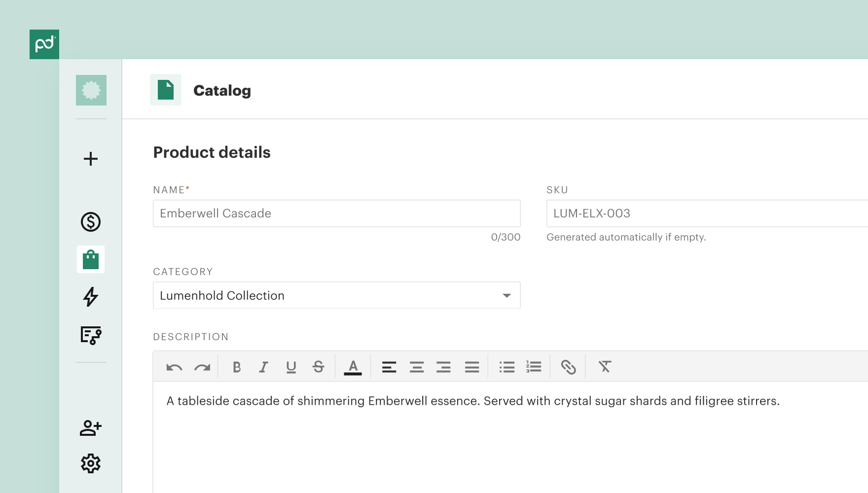
Task: Align description text left
Action: (x=389, y=367)
